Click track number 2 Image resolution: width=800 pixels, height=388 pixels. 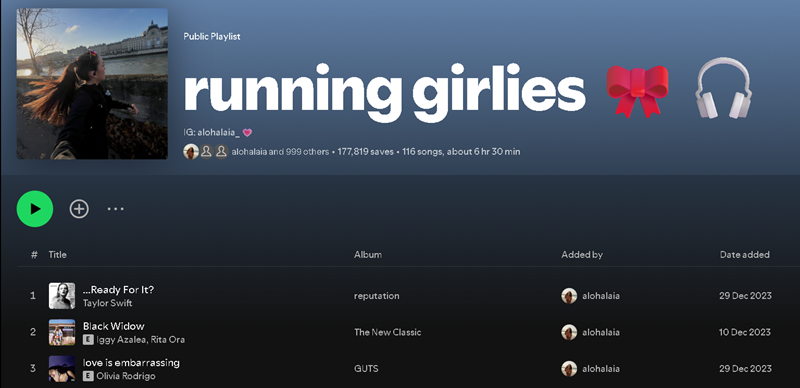(33, 332)
